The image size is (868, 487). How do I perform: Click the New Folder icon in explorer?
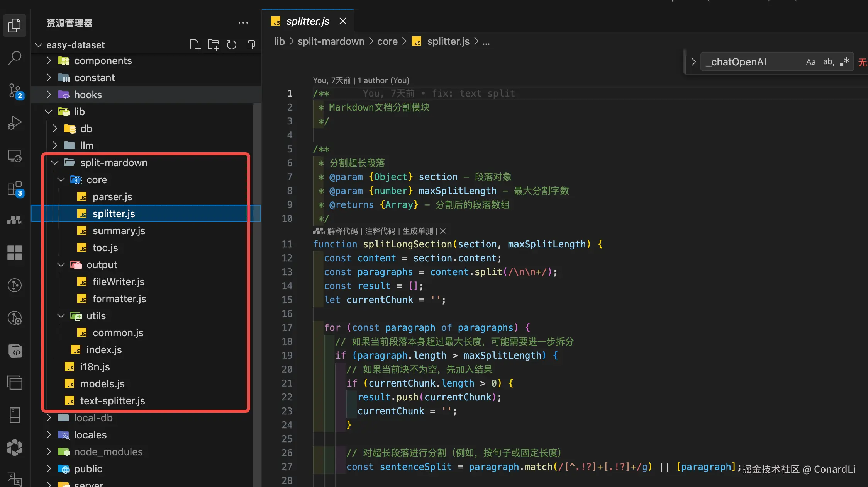click(213, 45)
